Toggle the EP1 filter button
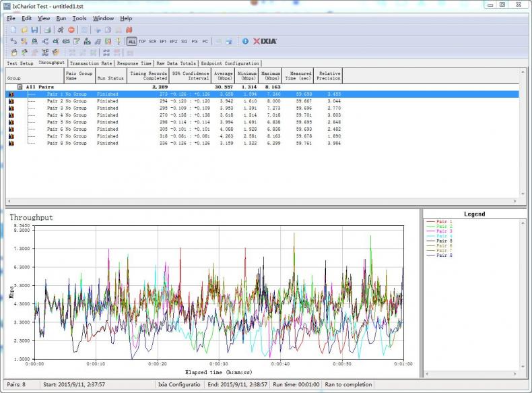The image size is (532, 393). coord(163,41)
